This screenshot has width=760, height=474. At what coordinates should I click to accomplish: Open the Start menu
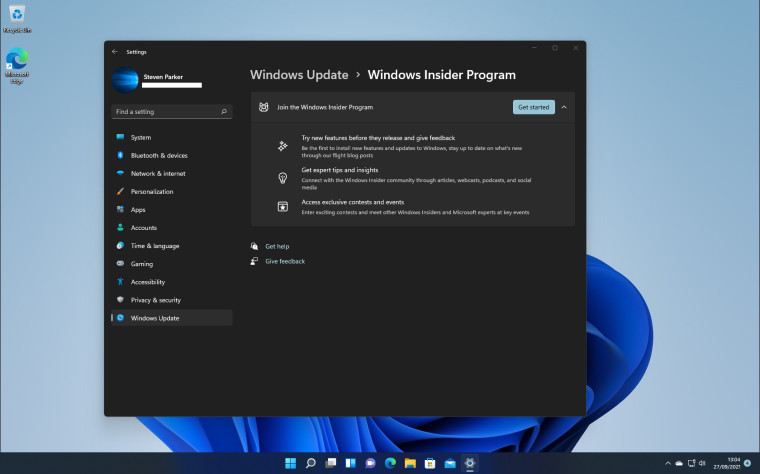[x=290, y=463]
